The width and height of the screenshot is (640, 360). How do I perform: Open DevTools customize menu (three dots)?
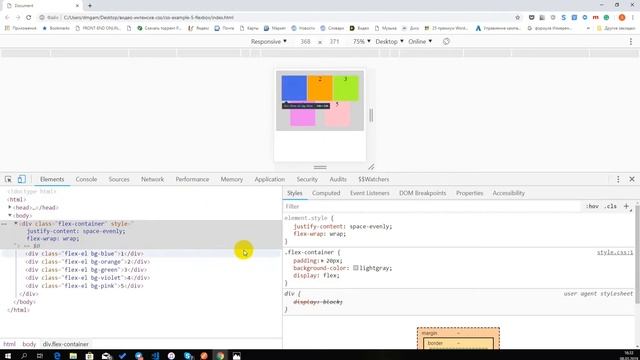[618, 179]
